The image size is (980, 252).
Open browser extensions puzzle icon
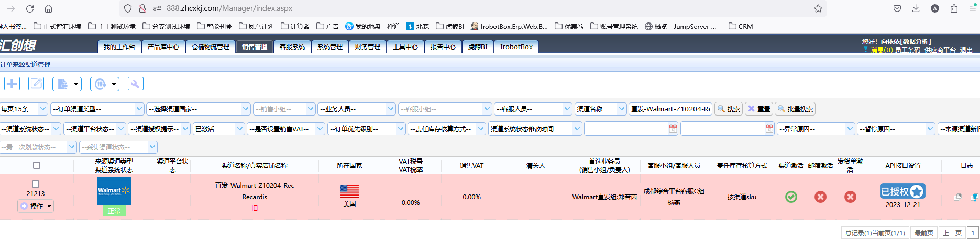pos(954,8)
